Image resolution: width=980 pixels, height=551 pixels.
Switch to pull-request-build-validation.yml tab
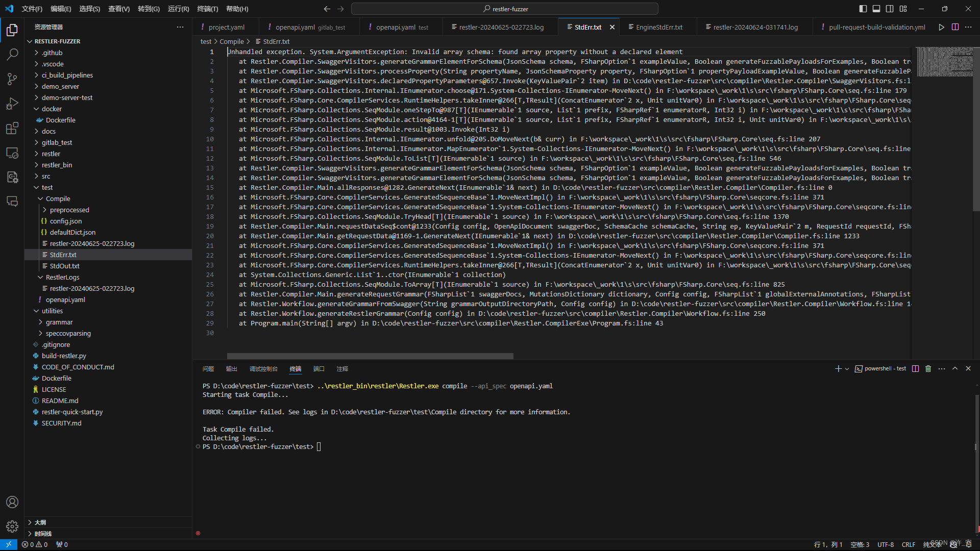click(x=873, y=27)
